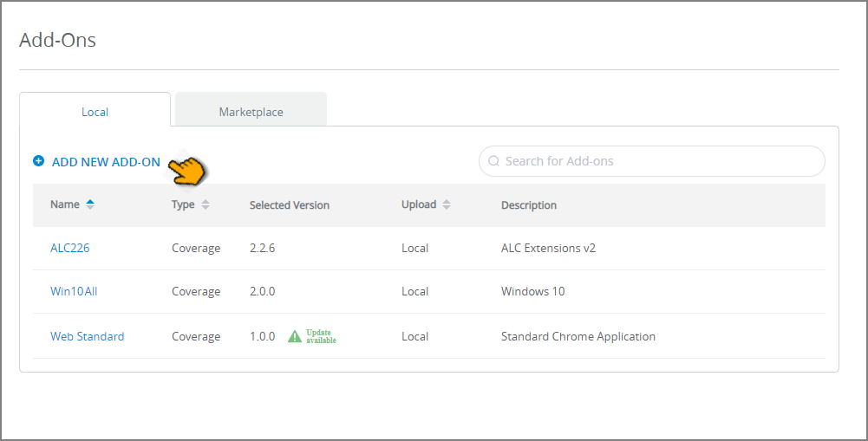Select the Standard Chrome Application description cell
This screenshot has width=868, height=441.
tap(578, 336)
